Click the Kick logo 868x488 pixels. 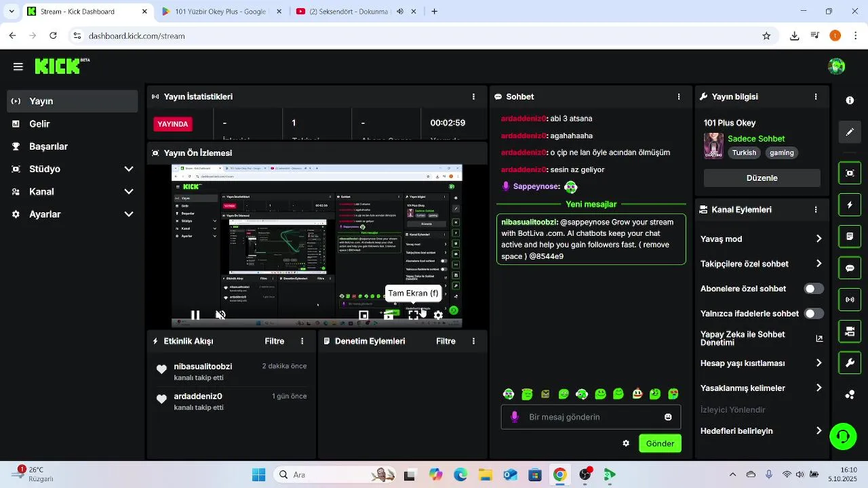(x=62, y=66)
